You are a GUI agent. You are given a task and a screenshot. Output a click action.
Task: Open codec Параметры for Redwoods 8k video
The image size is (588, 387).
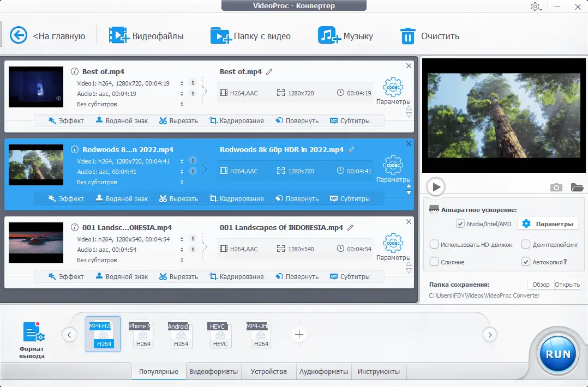pos(393,170)
